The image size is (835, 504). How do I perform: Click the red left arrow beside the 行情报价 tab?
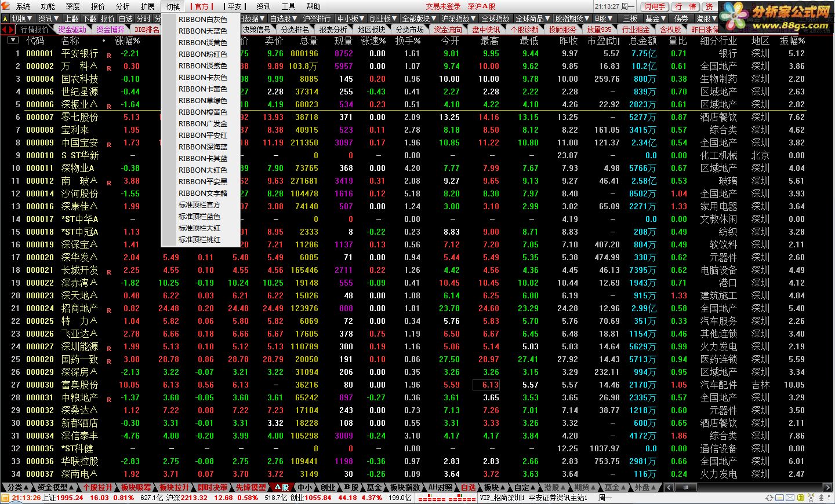click(5, 30)
